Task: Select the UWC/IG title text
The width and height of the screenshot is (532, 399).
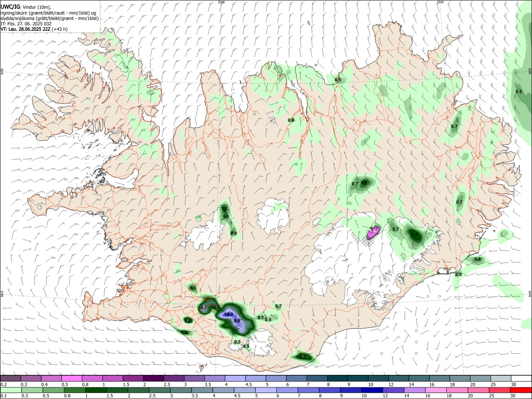Action: click(x=10, y=7)
